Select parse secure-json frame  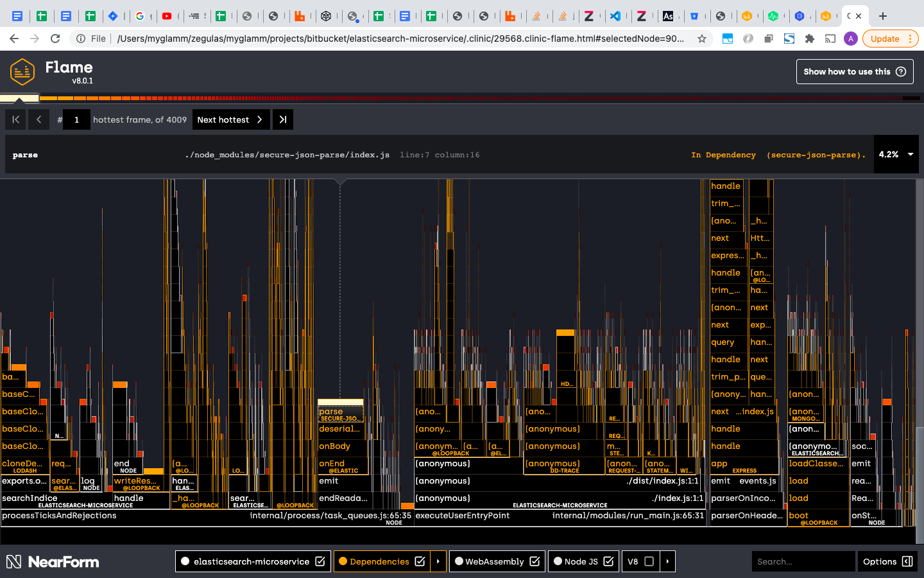click(340, 414)
